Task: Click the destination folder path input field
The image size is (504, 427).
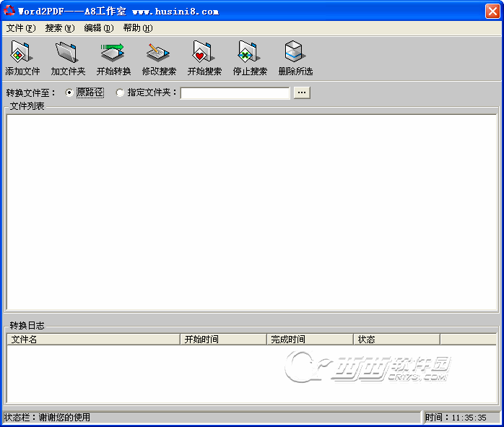Action: [x=235, y=93]
